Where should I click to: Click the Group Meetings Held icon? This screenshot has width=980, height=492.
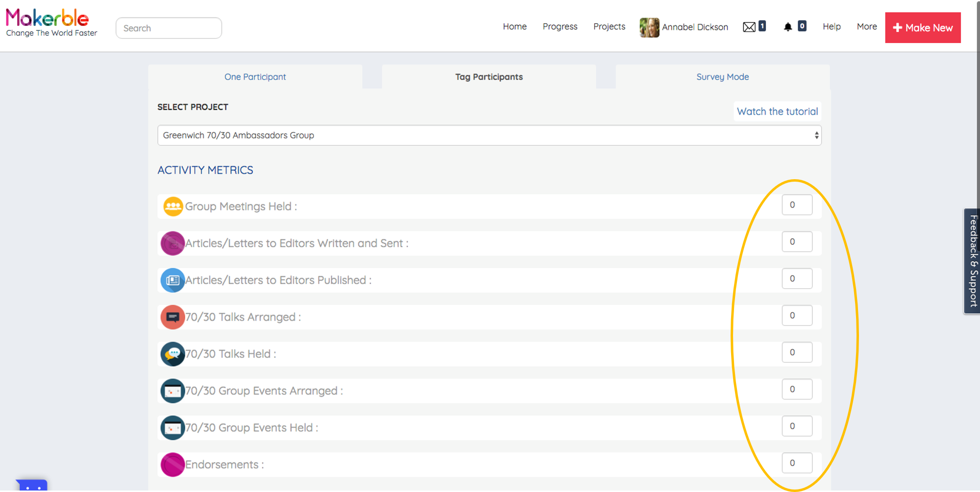(x=173, y=207)
